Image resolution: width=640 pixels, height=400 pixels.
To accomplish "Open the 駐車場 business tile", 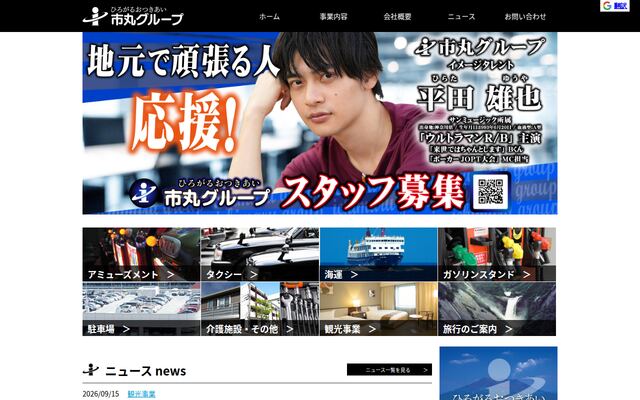I will coord(141,309).
